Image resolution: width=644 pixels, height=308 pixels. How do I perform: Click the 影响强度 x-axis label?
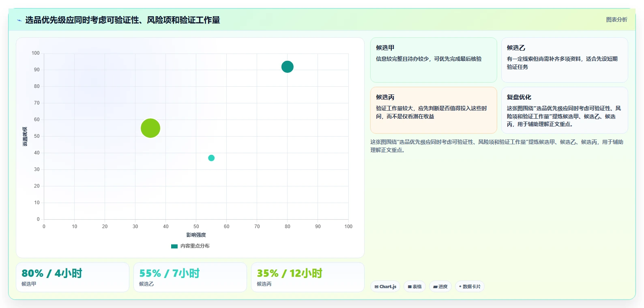(x=196, y=235)
